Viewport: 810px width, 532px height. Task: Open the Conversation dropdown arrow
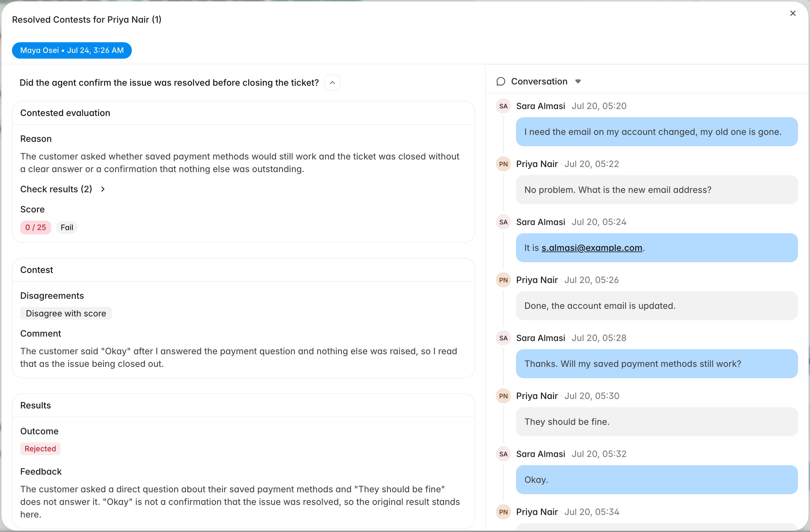click(578, 82)
